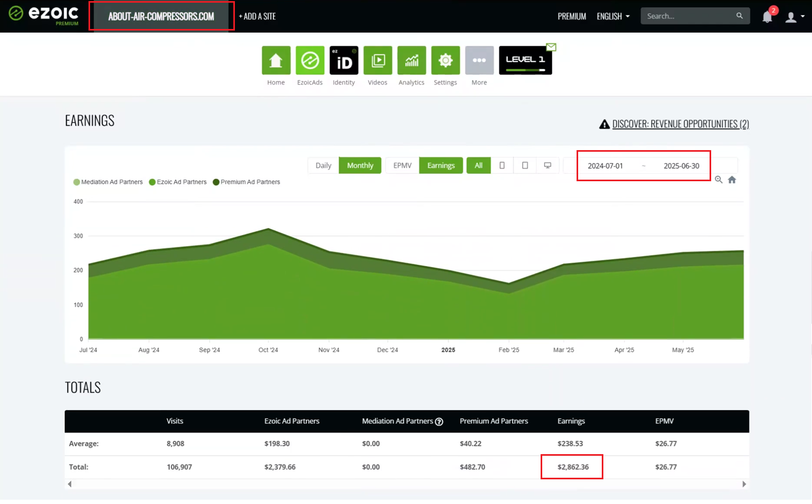Open the envelope on Level badge

point(551,47)
